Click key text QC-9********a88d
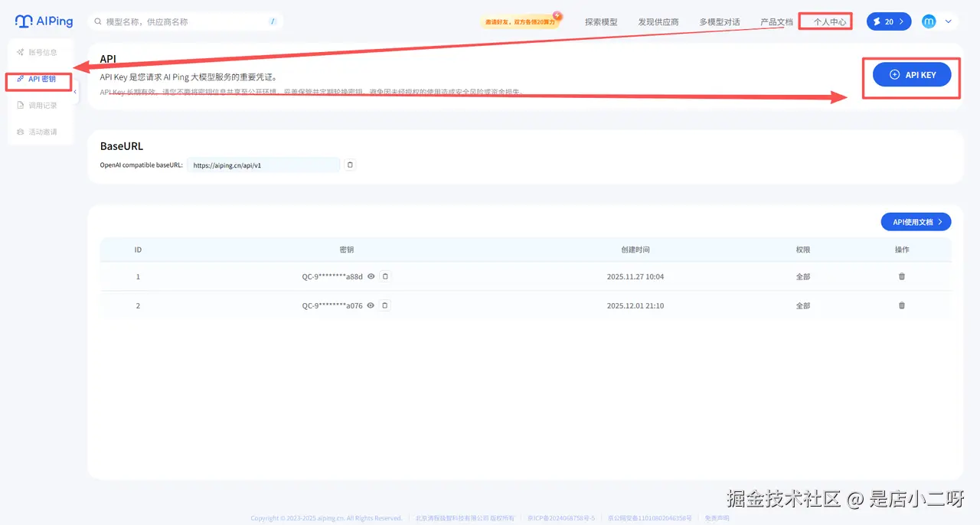This screenshot has width=980, height=525. (332, 276)
